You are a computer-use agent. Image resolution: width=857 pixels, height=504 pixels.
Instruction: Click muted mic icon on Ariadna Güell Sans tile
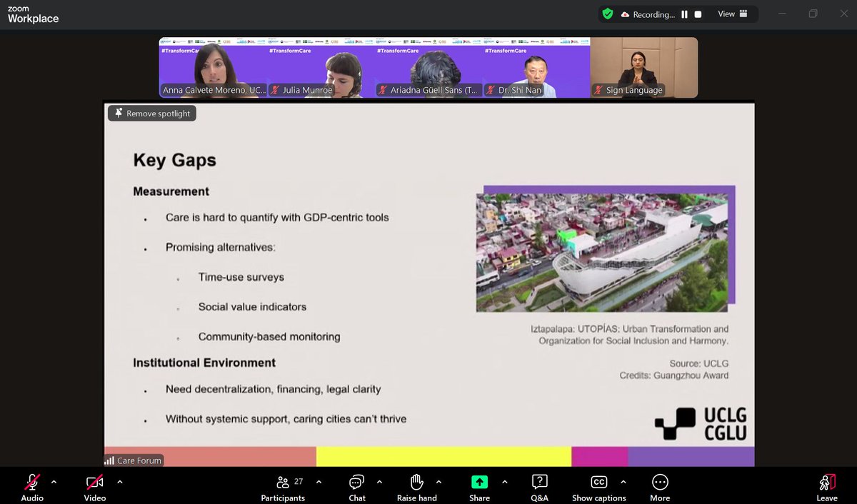(x=384, y=90)
